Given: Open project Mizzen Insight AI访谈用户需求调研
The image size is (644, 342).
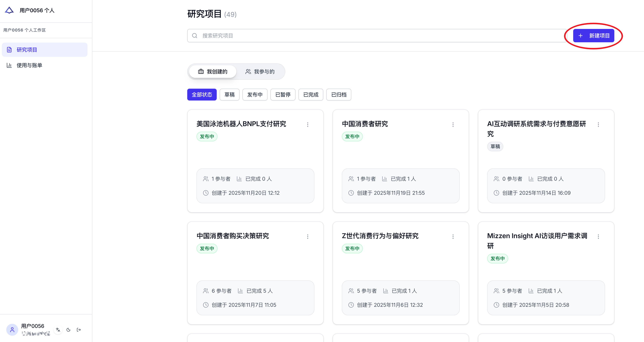Looking at the screenshot, I should point(537,241).
